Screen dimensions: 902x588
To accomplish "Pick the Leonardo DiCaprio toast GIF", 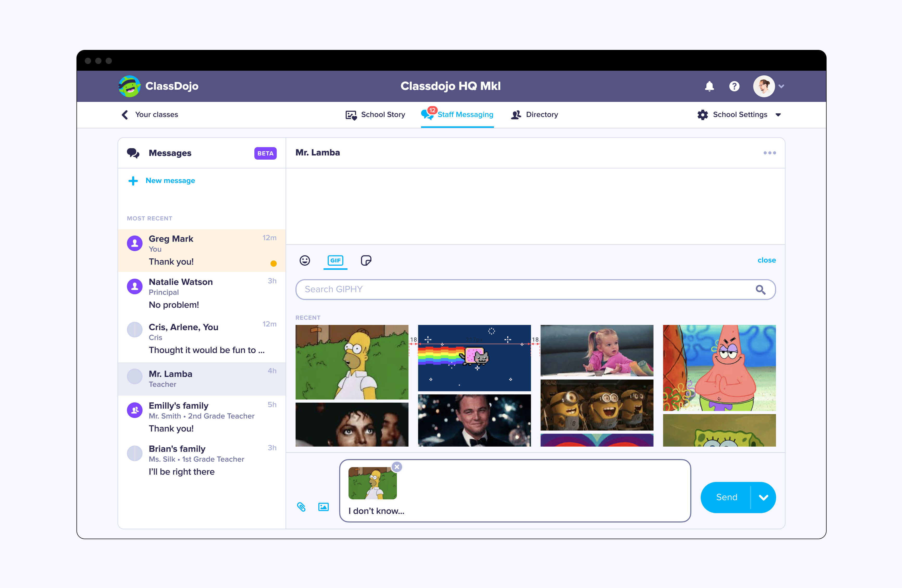I will point(474,421).
